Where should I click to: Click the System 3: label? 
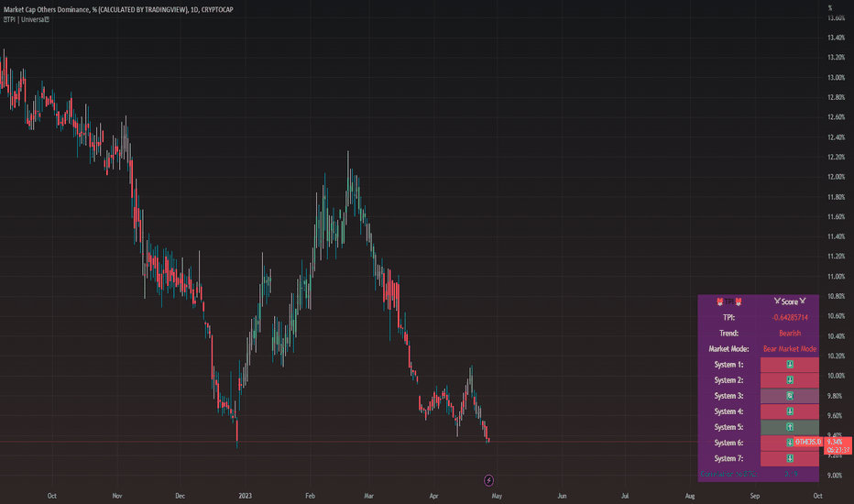point(728,396)
